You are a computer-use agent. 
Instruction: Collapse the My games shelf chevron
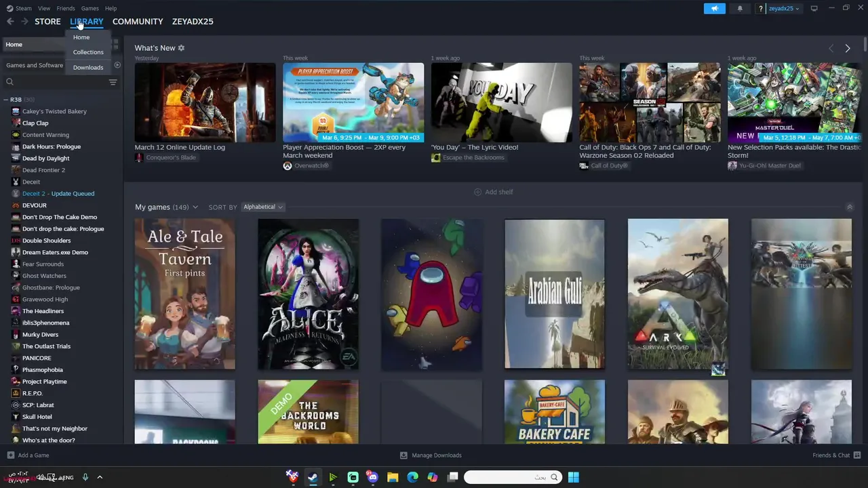click(x=850, y=207)
